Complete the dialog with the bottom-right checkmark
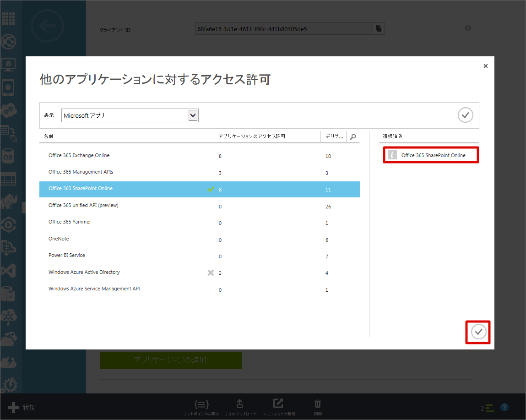This screenshot has height=420, width=526. pos(478,332)
